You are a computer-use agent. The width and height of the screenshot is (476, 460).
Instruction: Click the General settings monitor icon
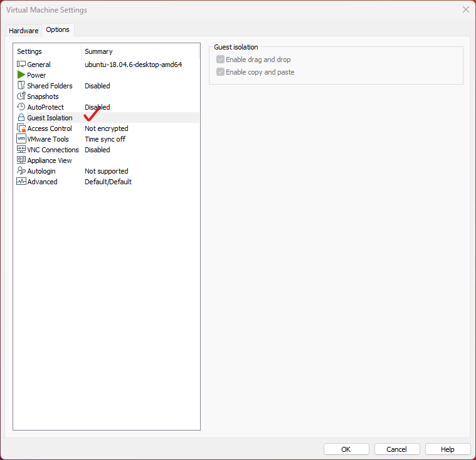pos(21,65)
